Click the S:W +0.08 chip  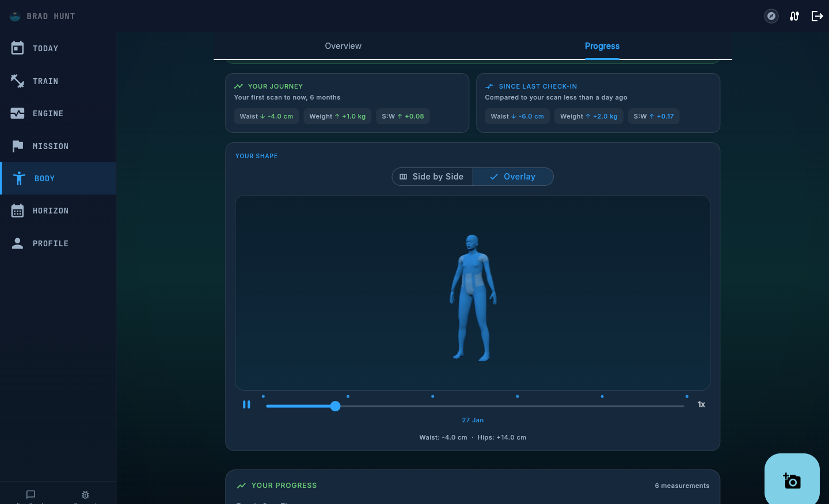(403, 116)
